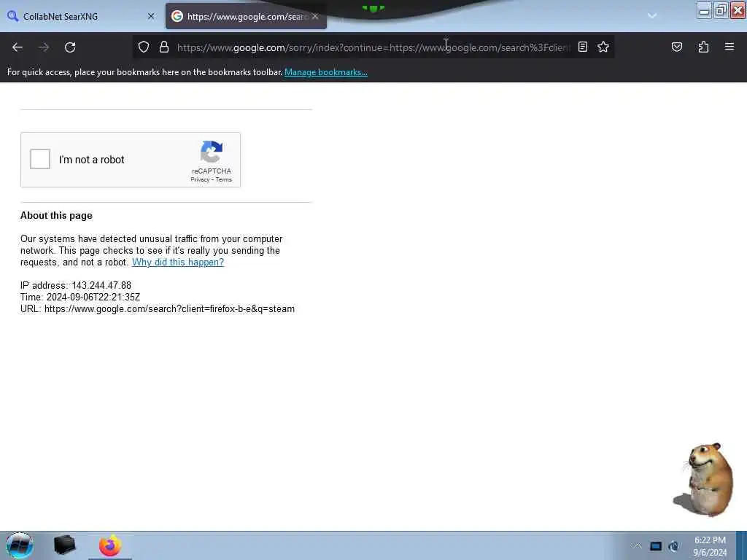Viewport: 747px width, 560px height.
Task: Click the Manage bookmarks link
Action: (326, 72)
